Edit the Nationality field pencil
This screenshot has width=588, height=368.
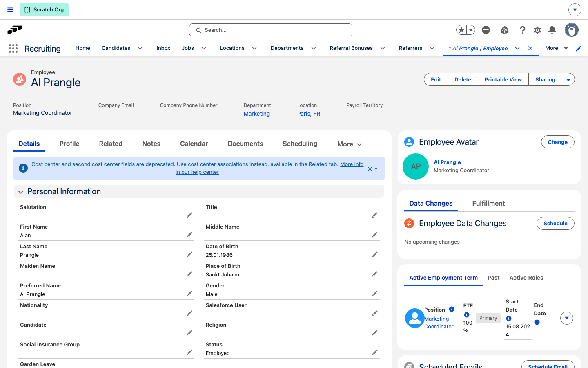point(189,313)
